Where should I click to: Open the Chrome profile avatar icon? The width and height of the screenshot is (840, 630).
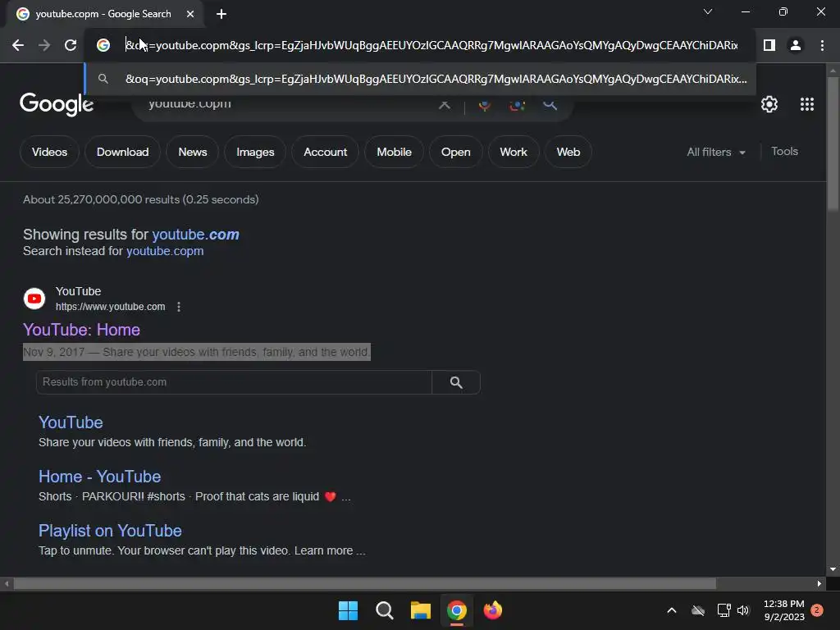[796, 46]
